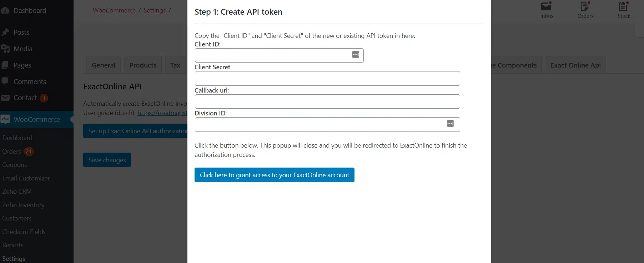
Task: Click the autofill icon inside Client ID field
Action: pos(356,54)
